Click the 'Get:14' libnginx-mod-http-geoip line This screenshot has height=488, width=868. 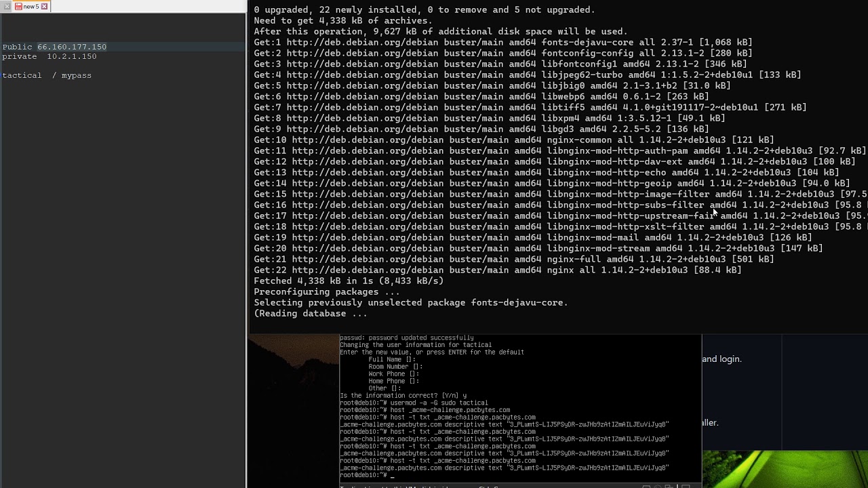(x=552, y=183)
